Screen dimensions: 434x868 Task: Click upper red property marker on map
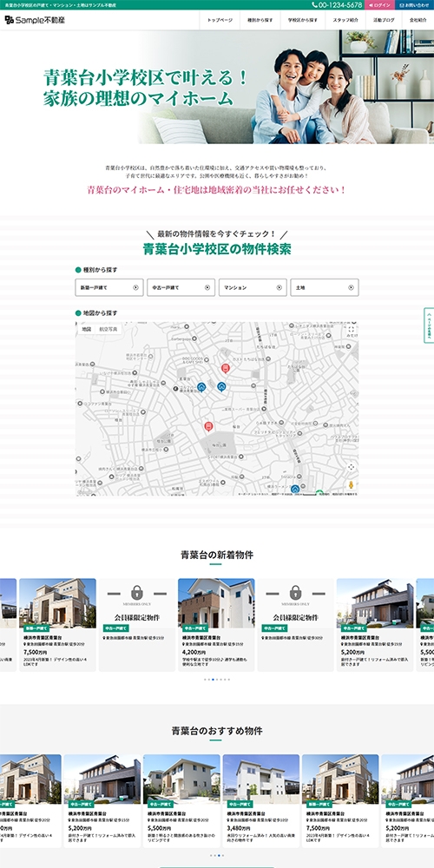tap(225, 368)
